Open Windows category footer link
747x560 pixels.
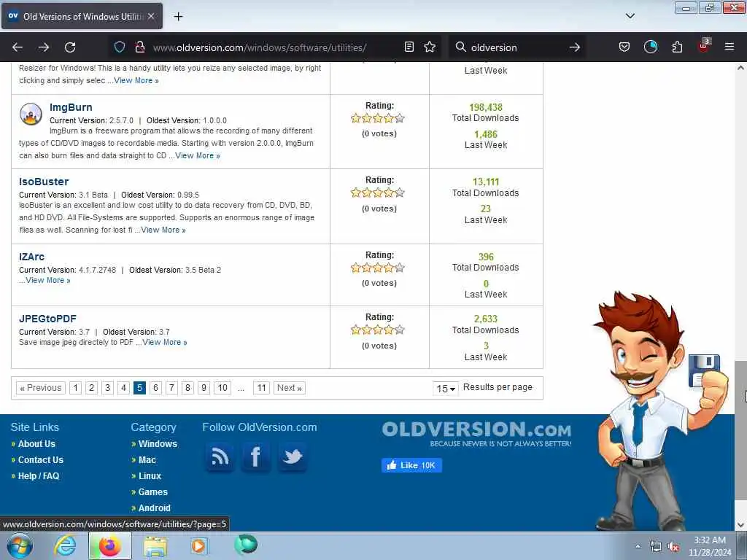pos(158,444)
